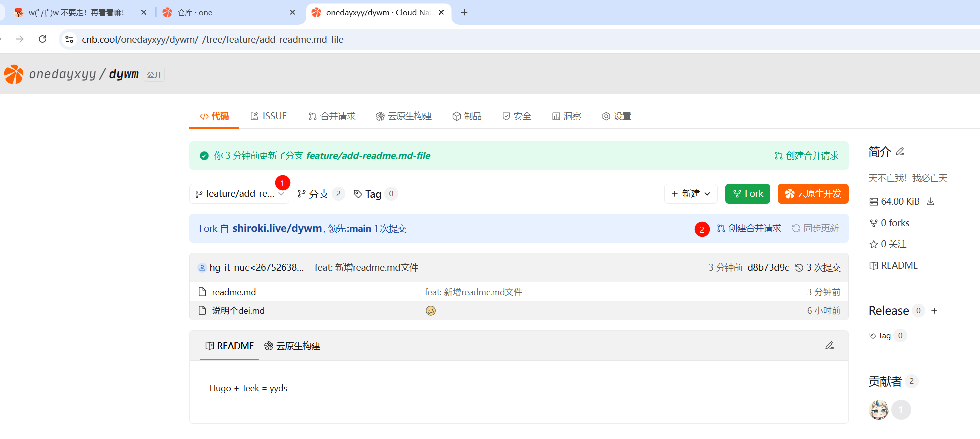Switch to 云原生构建 tab beside README

pyautogui.click(x=292, y=346)
